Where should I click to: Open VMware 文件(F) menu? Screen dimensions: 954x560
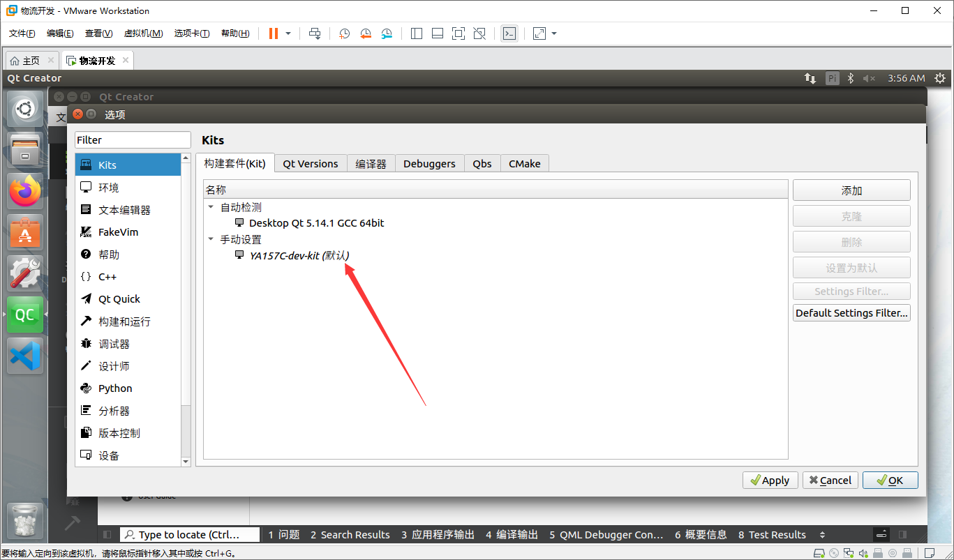click(22, 33)
